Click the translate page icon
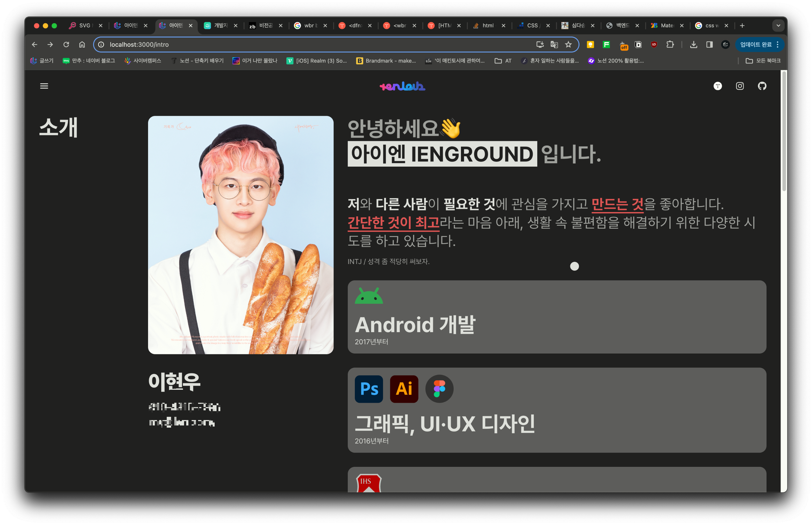Image resolution: width=812 pixels, height=525 pixels. [x=554, y=44]
